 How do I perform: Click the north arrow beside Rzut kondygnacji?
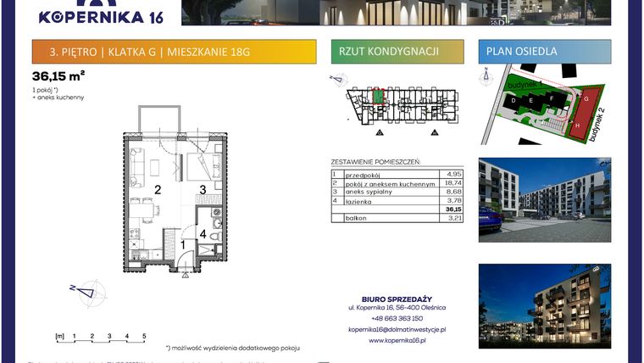[x=339, y=80]
